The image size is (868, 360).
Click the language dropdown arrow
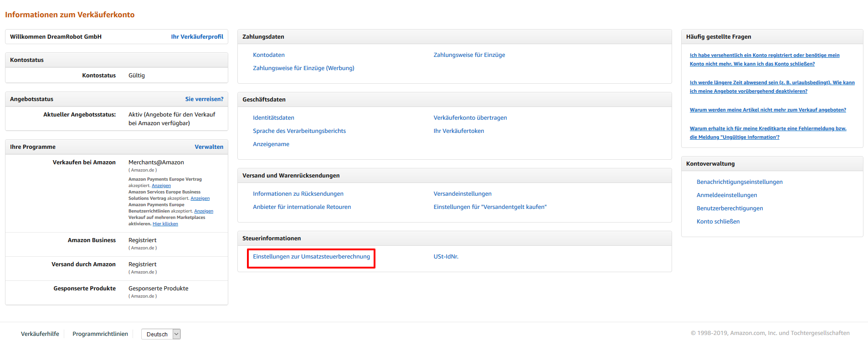177,334
